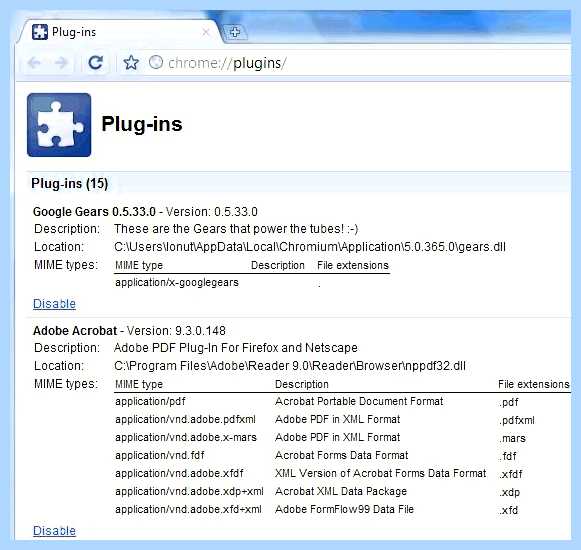Image resolution: width=581 pixels, height=550 pixels.
Task: Click application/vnd.adobe.xfd+xml cell
Action: (188, 509)
